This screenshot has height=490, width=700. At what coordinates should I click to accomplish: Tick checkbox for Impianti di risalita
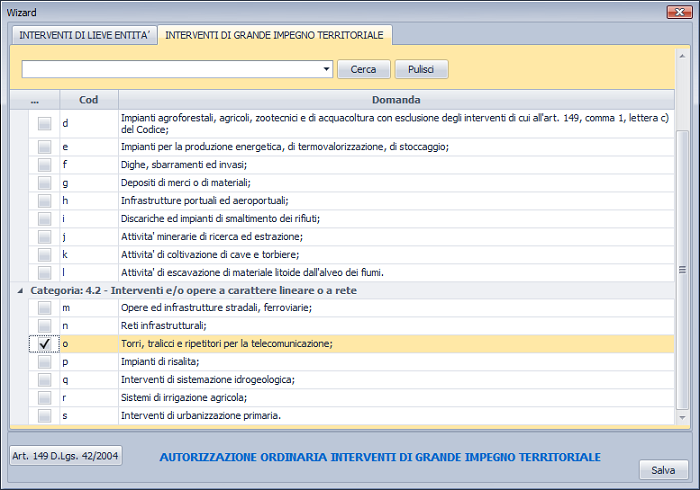44,362
